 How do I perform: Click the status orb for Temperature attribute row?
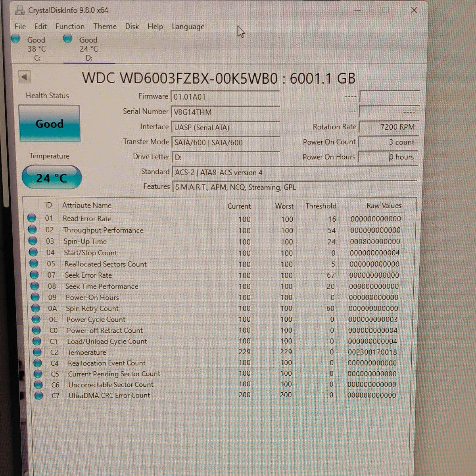(x=37, y=352)
